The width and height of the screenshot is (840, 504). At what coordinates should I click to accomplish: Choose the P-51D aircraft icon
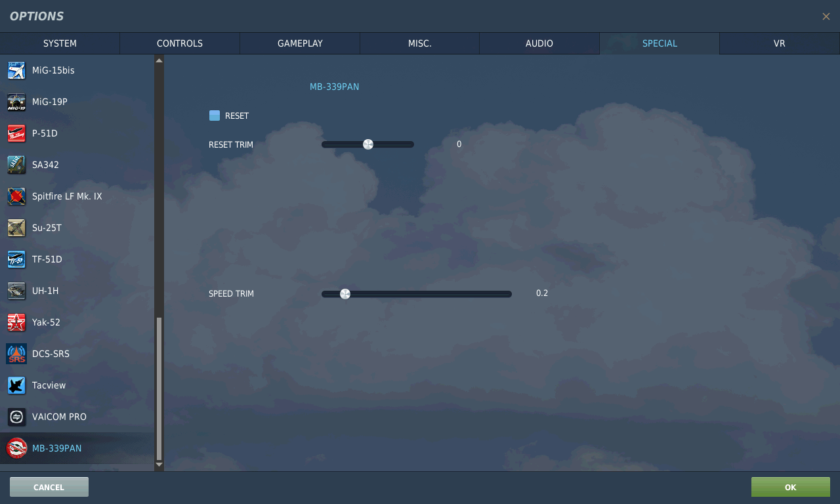point(16,133)
